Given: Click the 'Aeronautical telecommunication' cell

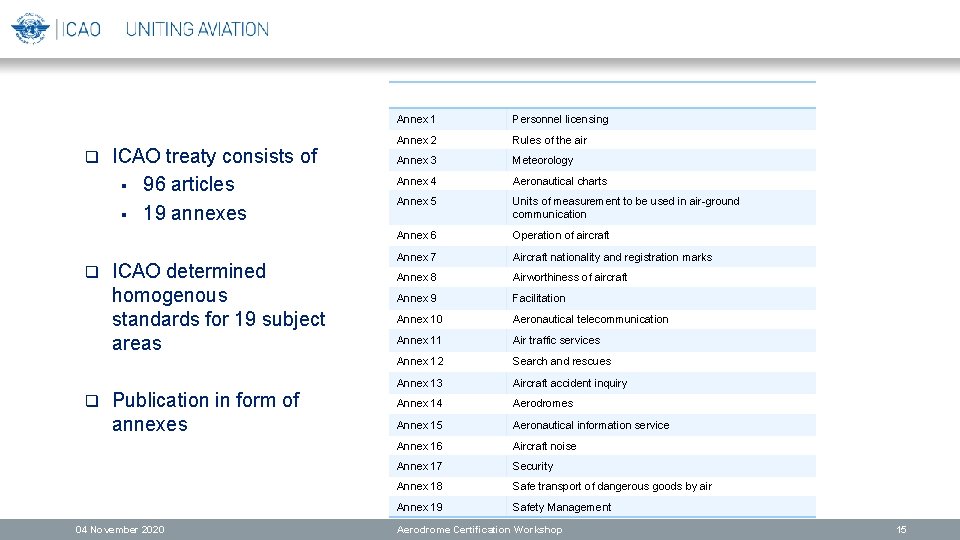Looking at the screenshot, I should coord(661,319).
